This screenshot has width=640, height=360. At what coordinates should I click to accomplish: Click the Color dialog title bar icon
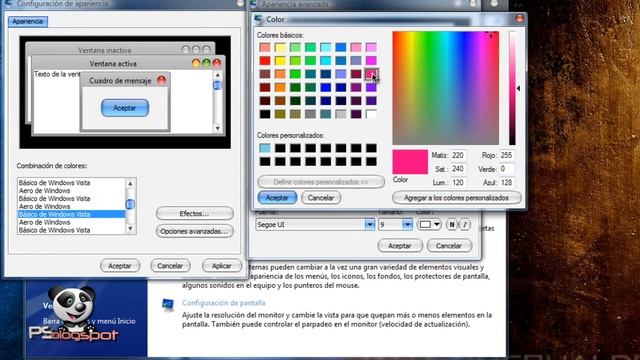[x=258, y=19]
